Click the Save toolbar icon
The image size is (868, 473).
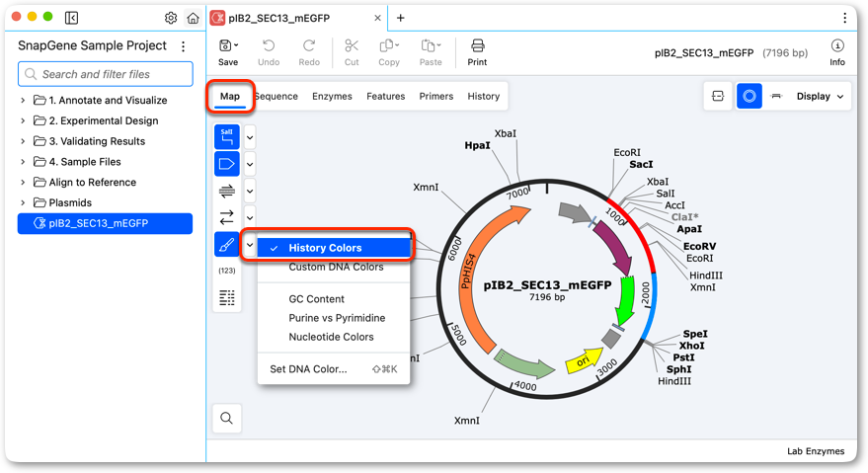[x=228, y=52]
